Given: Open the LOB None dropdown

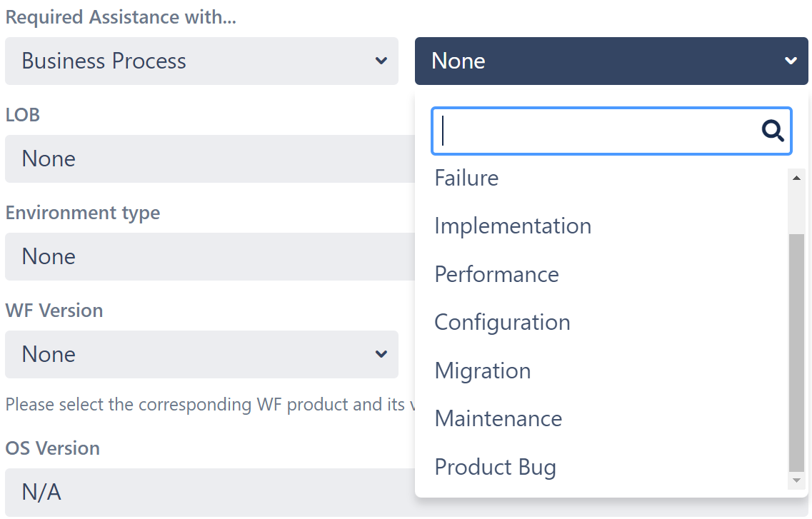Looking at the screenshot, I should click(210, 159).
